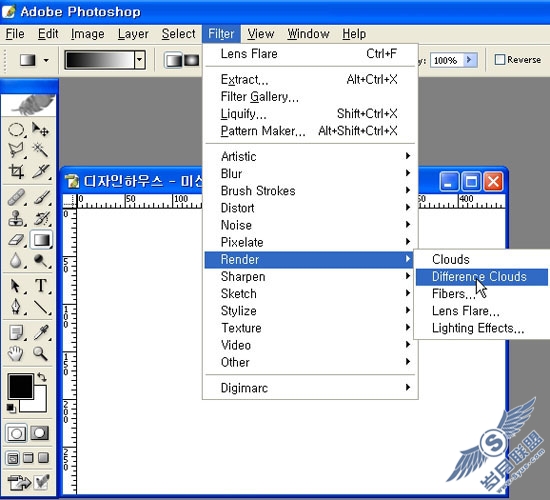Choose the Crop tool
Screen dimensions: 550x500
coord(16,171)
